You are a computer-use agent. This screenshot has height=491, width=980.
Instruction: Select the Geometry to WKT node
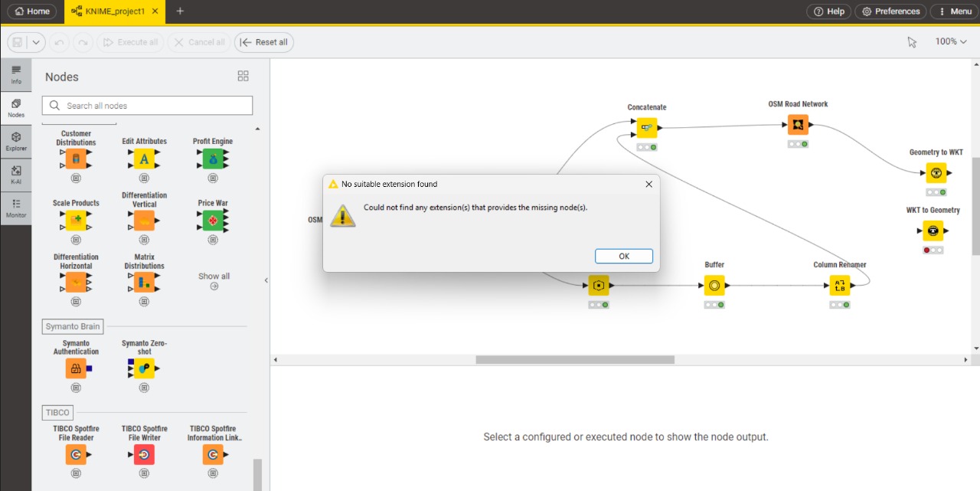[936, 173]
